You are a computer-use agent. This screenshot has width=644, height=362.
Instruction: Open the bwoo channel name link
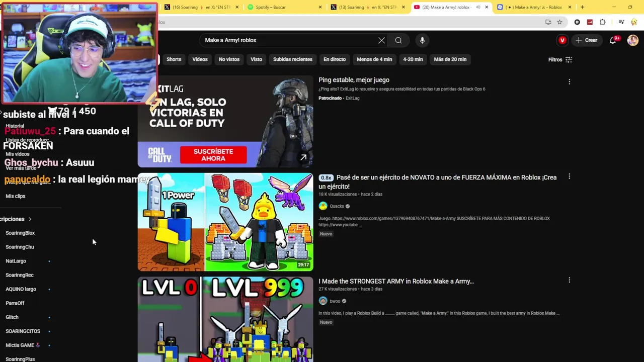tap(335, 301)
